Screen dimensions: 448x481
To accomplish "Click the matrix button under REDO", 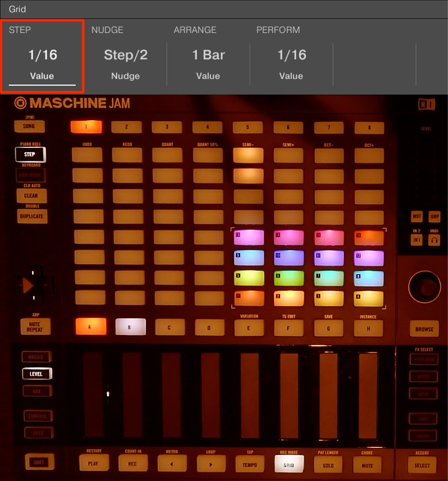I will point(127,155).
